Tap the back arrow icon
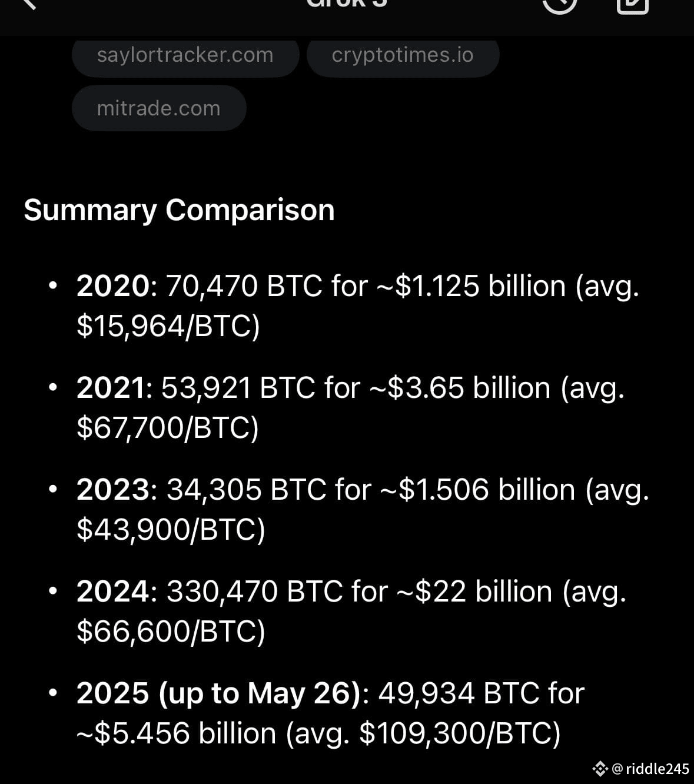This screenshot has height=784, width=694. [29, 4]
